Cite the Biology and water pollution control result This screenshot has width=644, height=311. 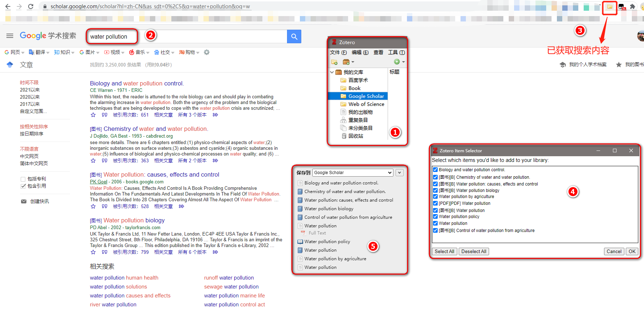tap(105, 115)
